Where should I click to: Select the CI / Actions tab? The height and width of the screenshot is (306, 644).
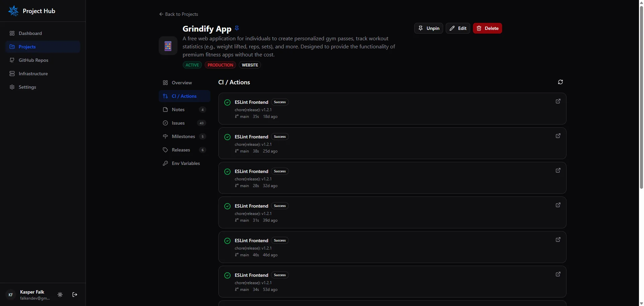pyautogui.click(x=184, y=96)
